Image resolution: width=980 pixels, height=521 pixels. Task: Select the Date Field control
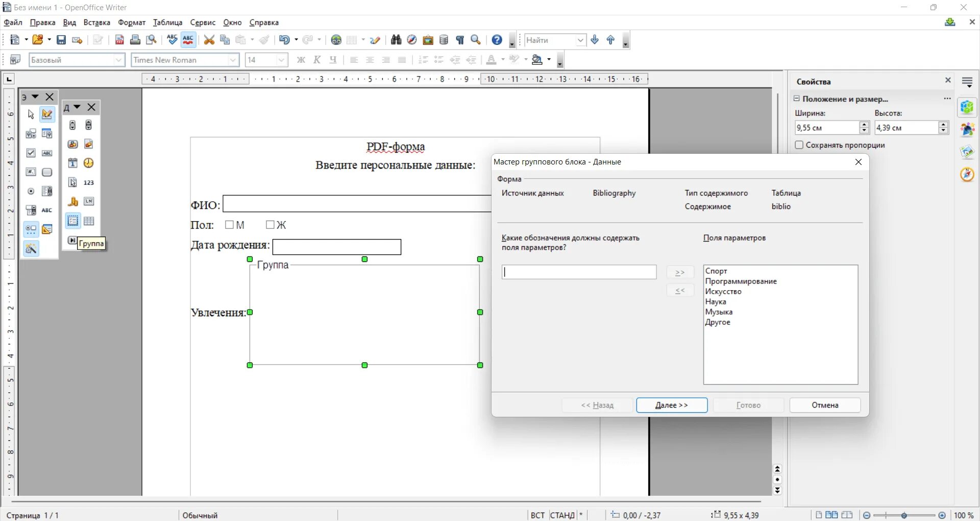72,163
